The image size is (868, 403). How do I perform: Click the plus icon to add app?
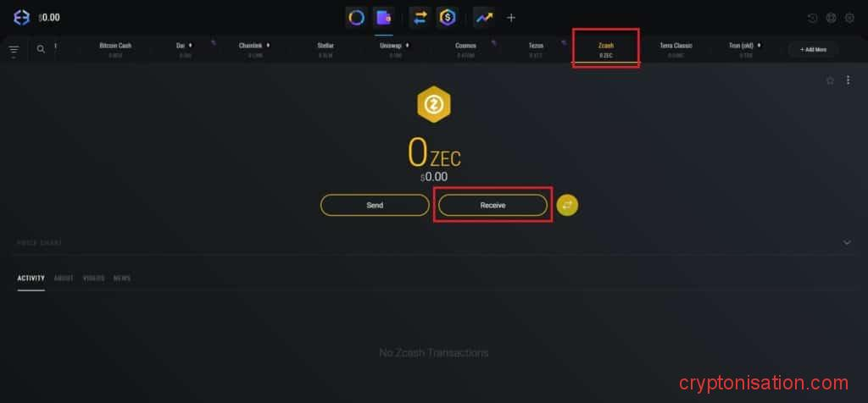pyautogui.click(x=511, y=18)
